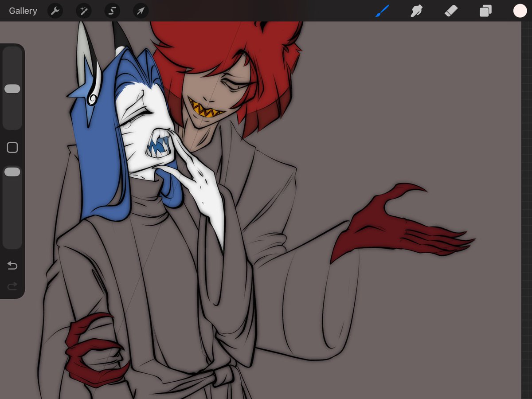Open the brush library
The width and height of the screenshot is (532, 399).
(382, 11)
